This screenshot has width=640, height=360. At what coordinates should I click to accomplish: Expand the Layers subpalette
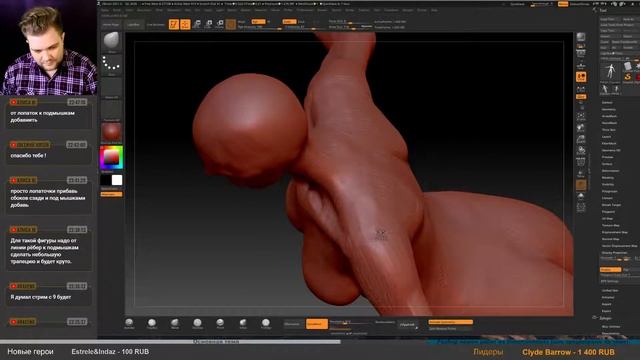(607, 137)
